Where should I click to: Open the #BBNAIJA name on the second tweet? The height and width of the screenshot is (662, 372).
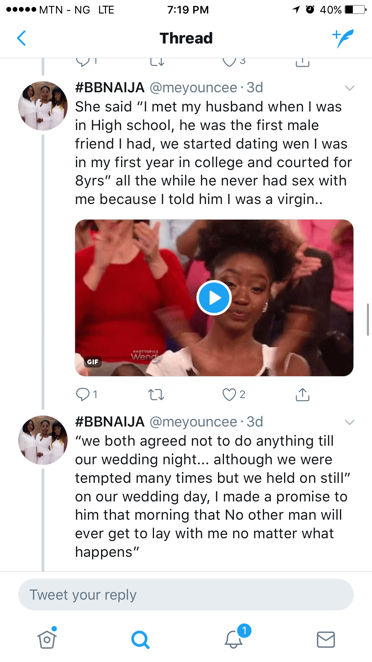[x=110, y=421]
